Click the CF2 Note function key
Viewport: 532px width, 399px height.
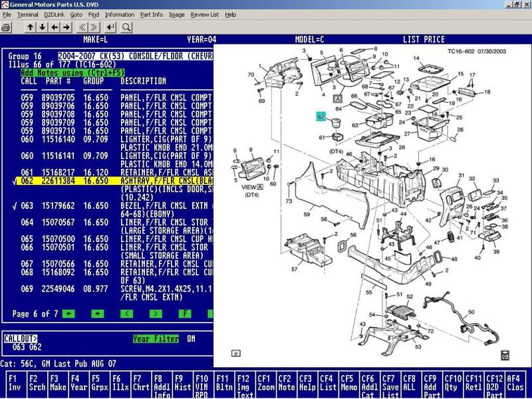pyautogui.click(x=287, y=385)
